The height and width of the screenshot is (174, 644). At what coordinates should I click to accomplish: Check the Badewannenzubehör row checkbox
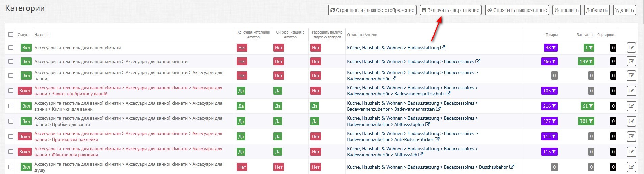11,75
